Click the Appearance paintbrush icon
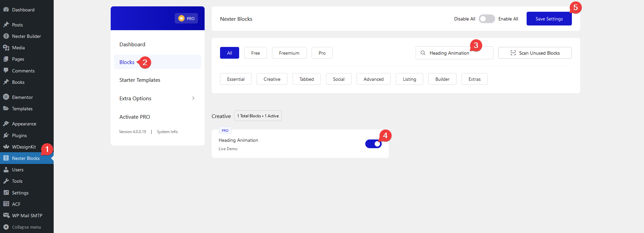The height and width of the screenshot is (233, 644). 6,124
